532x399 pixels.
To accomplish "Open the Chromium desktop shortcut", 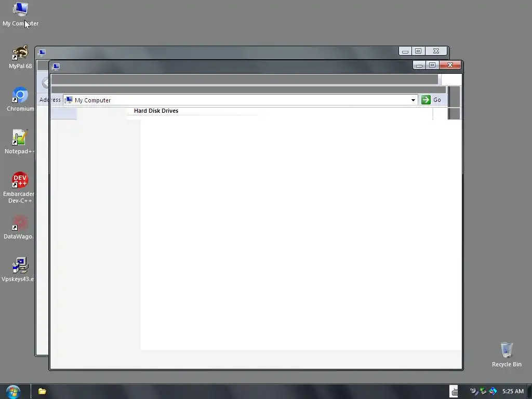I will 20,99.
